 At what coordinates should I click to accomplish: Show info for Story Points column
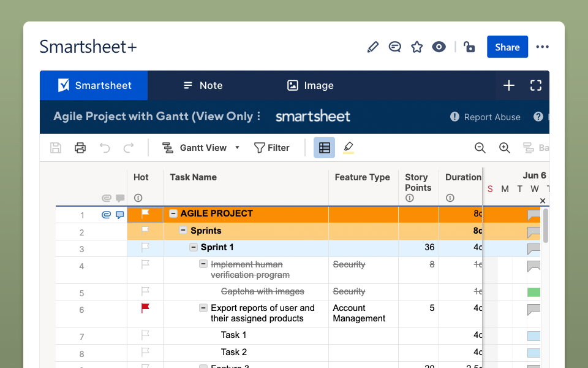coord(410,198)
